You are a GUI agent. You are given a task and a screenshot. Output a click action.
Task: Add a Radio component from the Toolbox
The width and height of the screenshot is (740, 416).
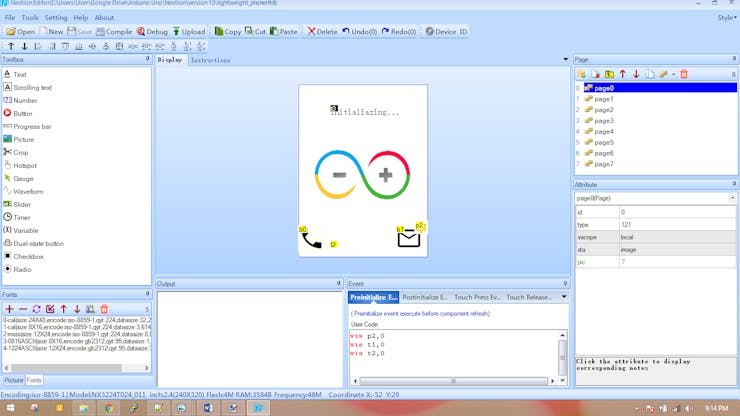21,270
